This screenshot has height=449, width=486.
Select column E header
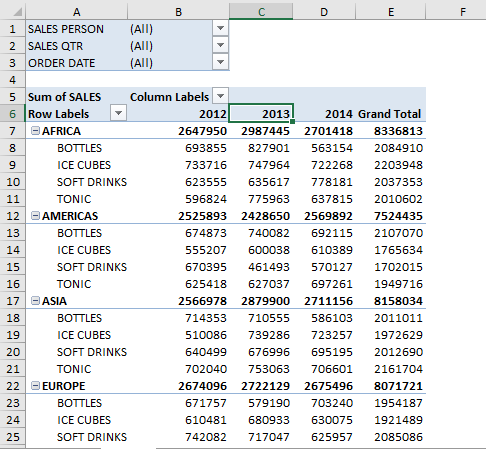point(391,12)
